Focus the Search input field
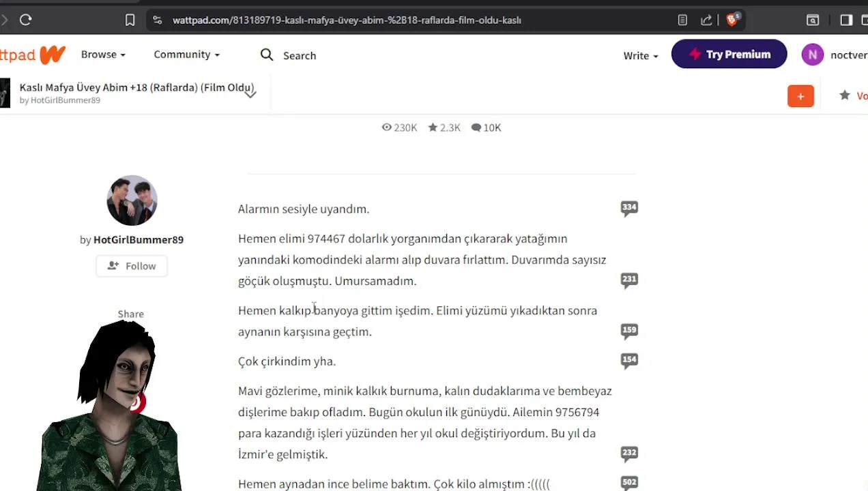The height and width of the screenshot is (491, 868). 300,55
